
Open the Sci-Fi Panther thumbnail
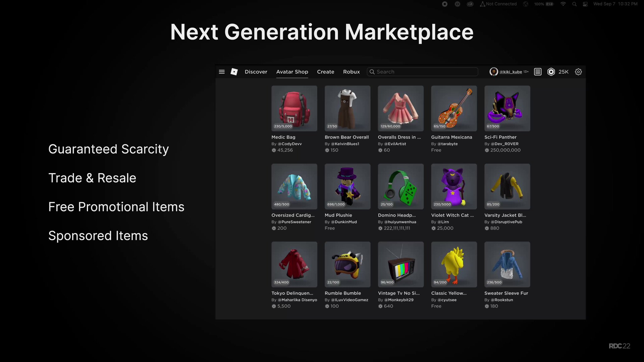pyautogui.click(x=507, y=108)
